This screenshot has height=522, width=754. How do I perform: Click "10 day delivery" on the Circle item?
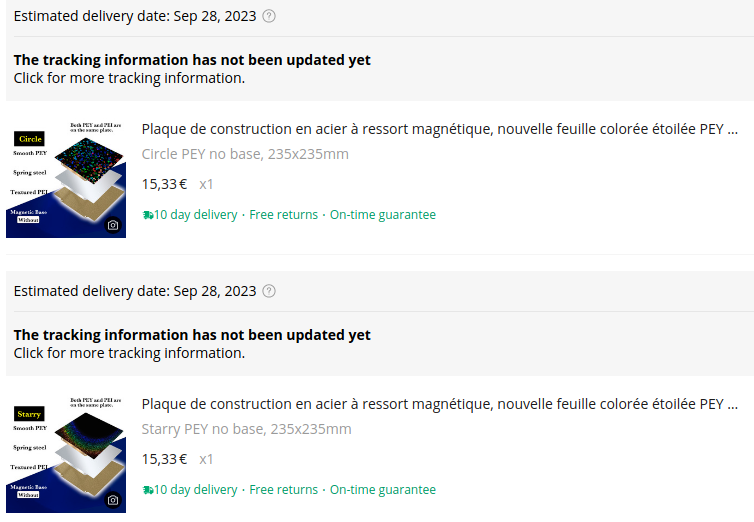[196, 215]
